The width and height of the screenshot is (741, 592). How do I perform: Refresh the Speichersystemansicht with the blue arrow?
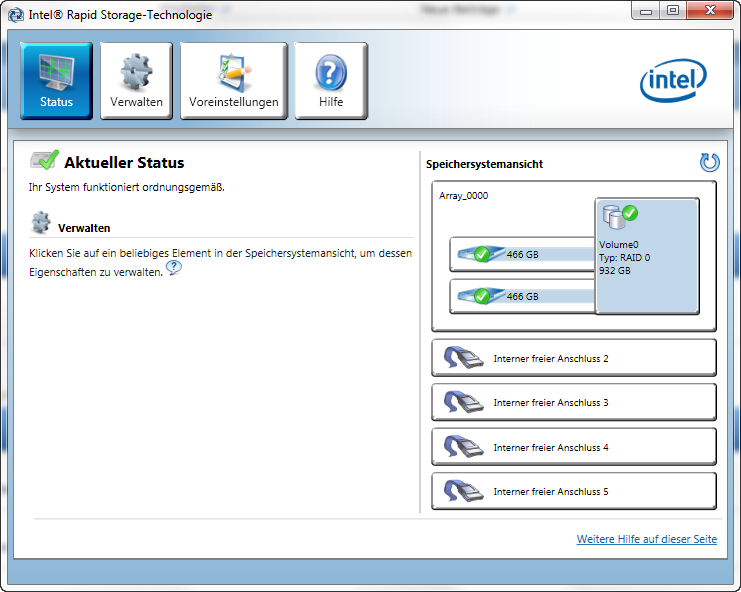(709, 163)
